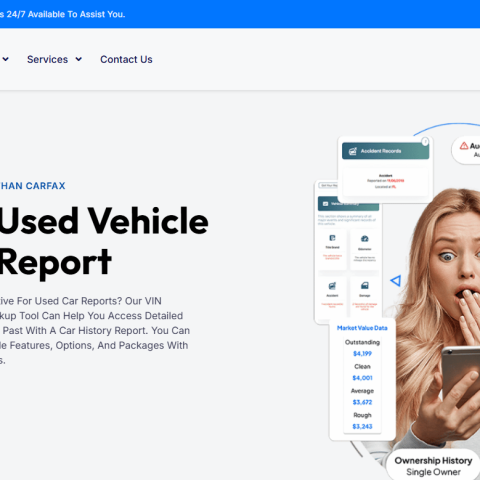Expand the Services dropdown chevron
480x480 pixels.
(79, 59)
